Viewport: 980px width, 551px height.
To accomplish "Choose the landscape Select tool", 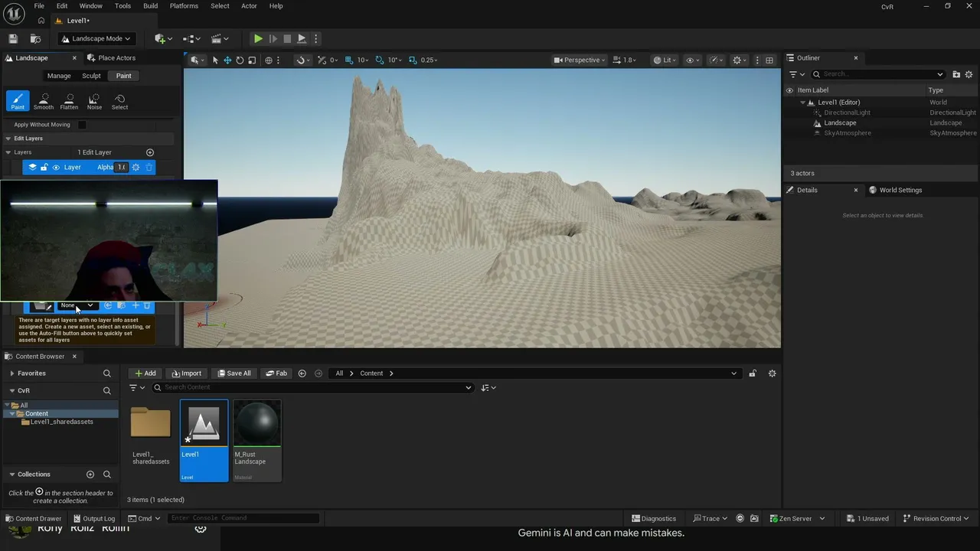I will (x=119, y=101).
